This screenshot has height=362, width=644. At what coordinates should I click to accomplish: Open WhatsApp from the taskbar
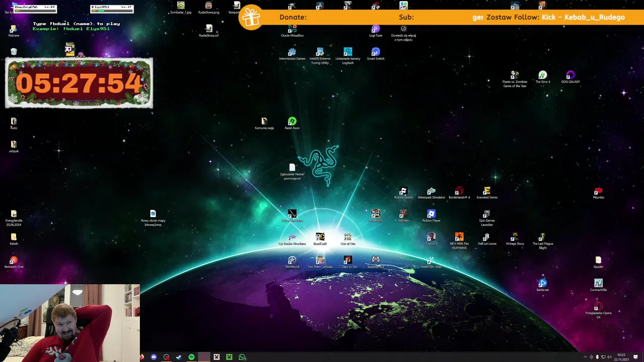(x=242, y=357)
